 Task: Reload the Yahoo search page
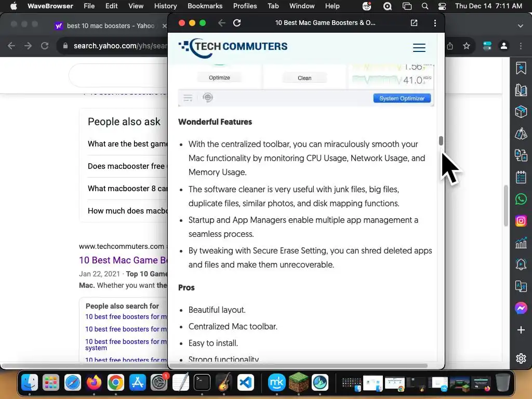(x=45, y=46)
